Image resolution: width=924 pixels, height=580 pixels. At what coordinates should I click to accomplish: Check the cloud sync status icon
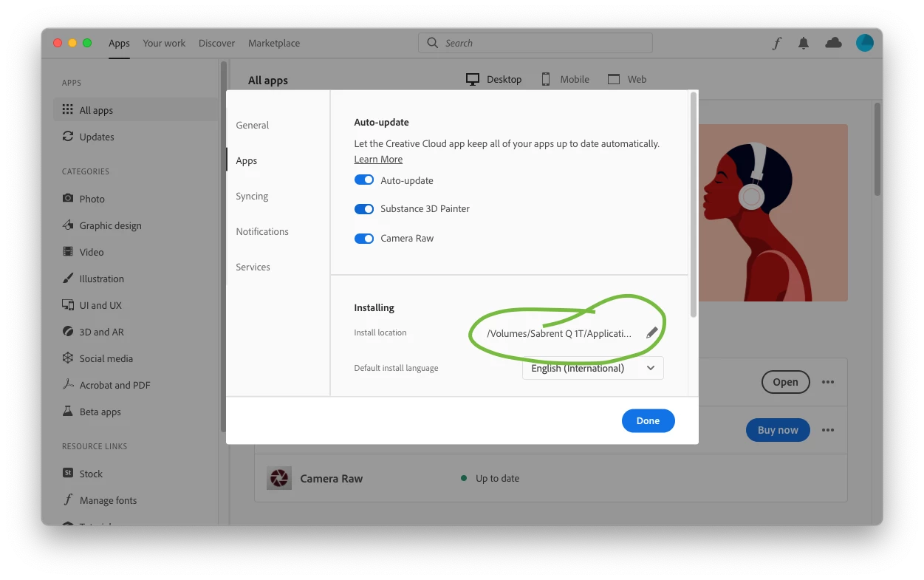pos(833,43)
